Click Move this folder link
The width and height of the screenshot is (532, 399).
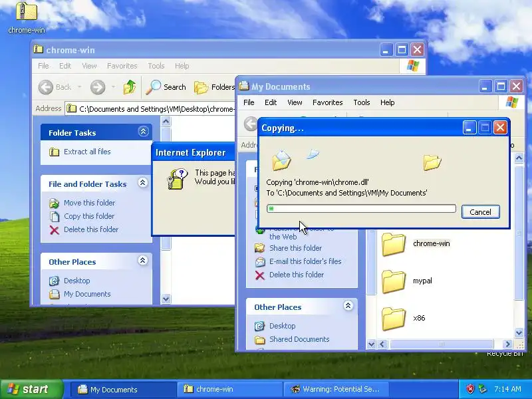[x=90, y=203]
